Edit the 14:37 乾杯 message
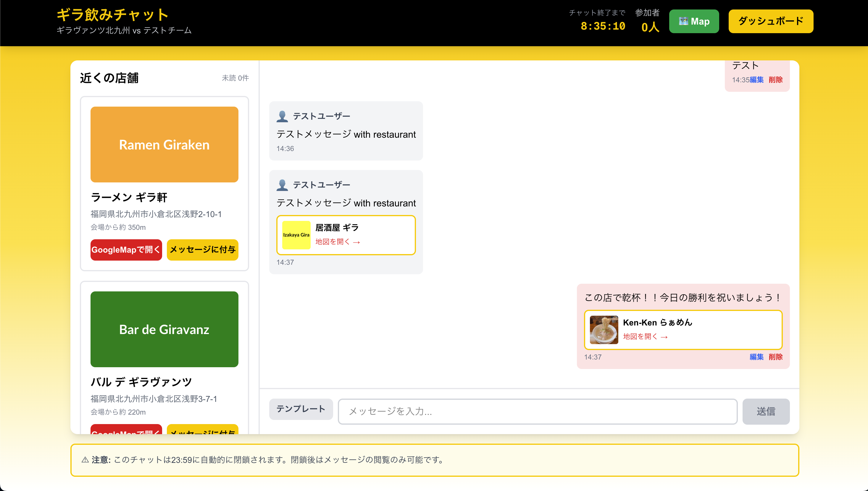 pos(756,357)
